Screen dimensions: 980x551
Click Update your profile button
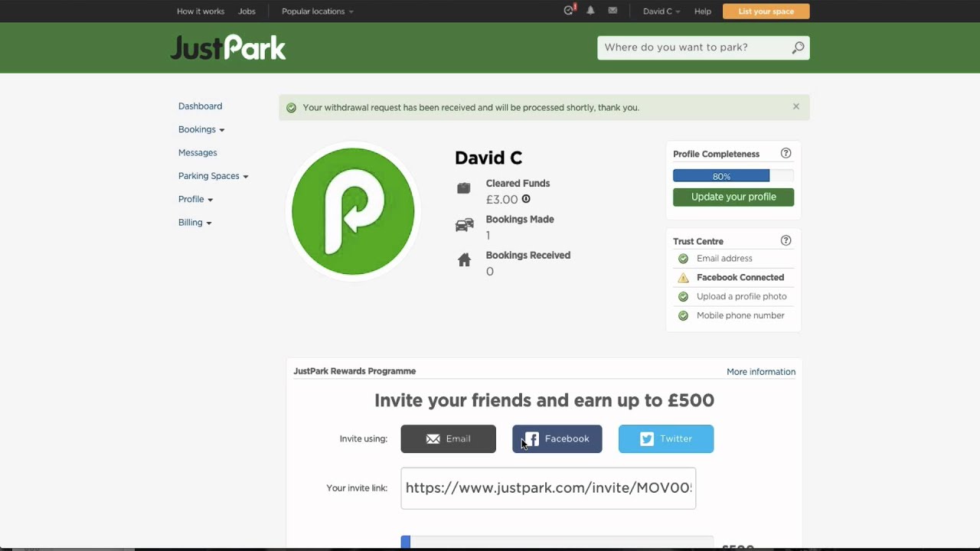tap(733, 197)
